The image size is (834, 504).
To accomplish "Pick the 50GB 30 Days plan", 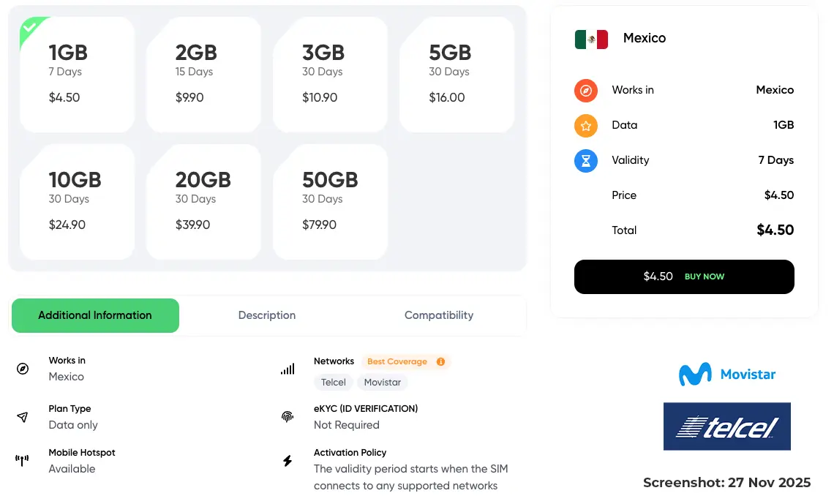I will (330, 202).
